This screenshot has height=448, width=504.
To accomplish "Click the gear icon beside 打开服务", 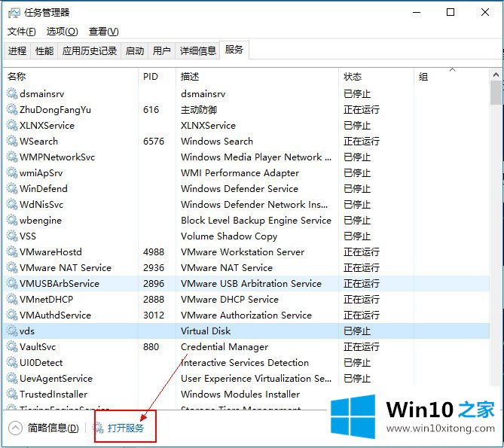I will tap(98, 428).
